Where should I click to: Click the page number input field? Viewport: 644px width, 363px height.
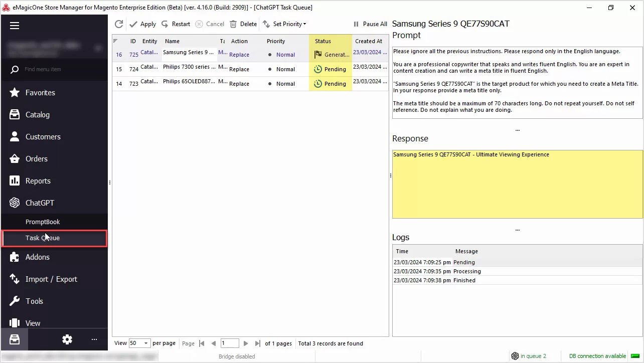point(230,343)
